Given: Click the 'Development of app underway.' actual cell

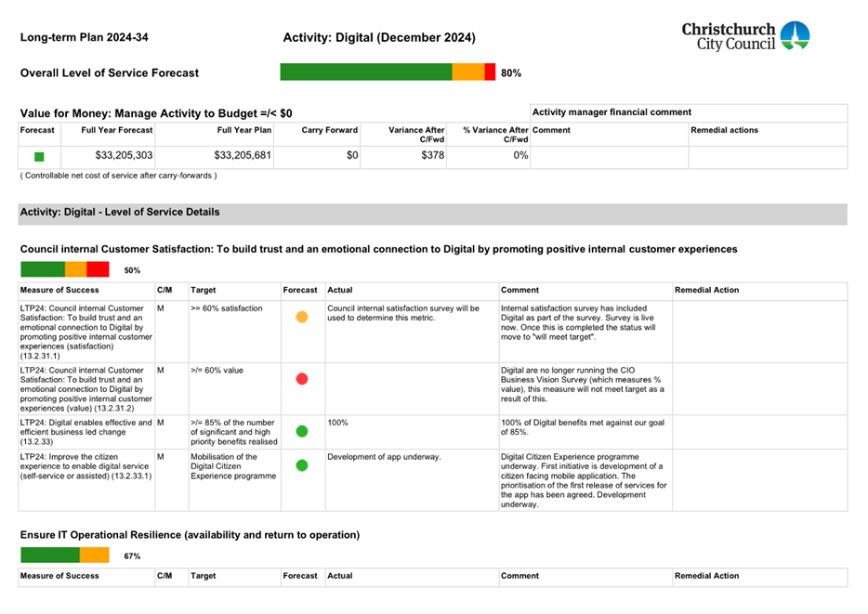Looking at the screenshot, I should click(x=384, y=457).
